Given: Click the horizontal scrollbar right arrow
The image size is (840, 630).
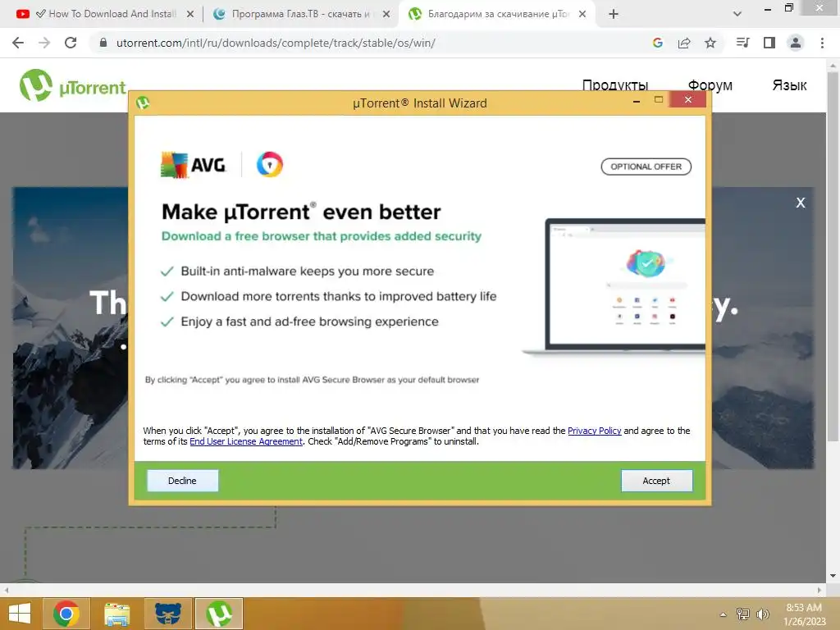Looking at the screenshot, I should [819, 590].
